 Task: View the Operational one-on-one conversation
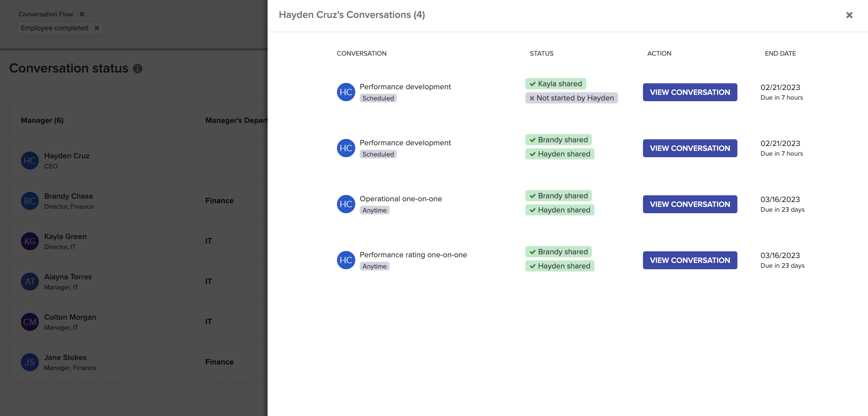coord(690,204)
